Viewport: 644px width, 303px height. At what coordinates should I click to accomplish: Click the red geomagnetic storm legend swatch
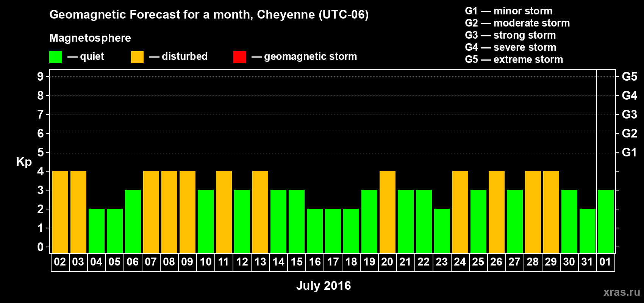(x=239, y=57)
